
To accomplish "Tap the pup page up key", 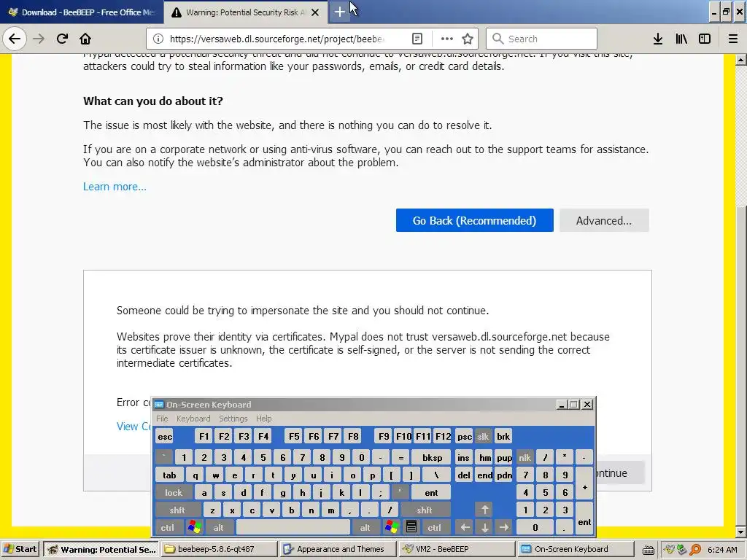I will pos(504,458).
